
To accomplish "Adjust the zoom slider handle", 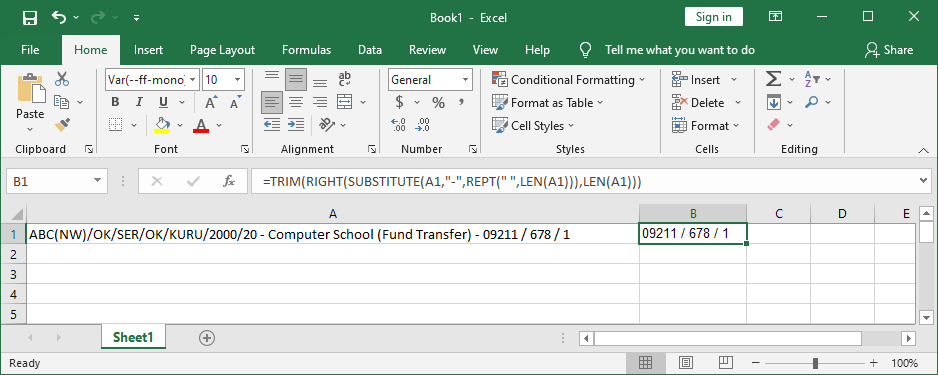I will point(815,363).
